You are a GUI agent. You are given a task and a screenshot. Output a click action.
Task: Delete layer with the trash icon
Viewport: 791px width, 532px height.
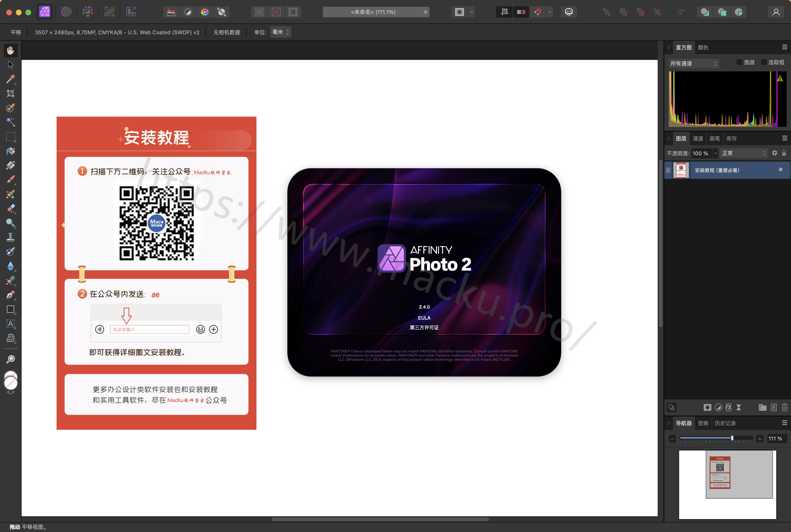click(785, 407)
